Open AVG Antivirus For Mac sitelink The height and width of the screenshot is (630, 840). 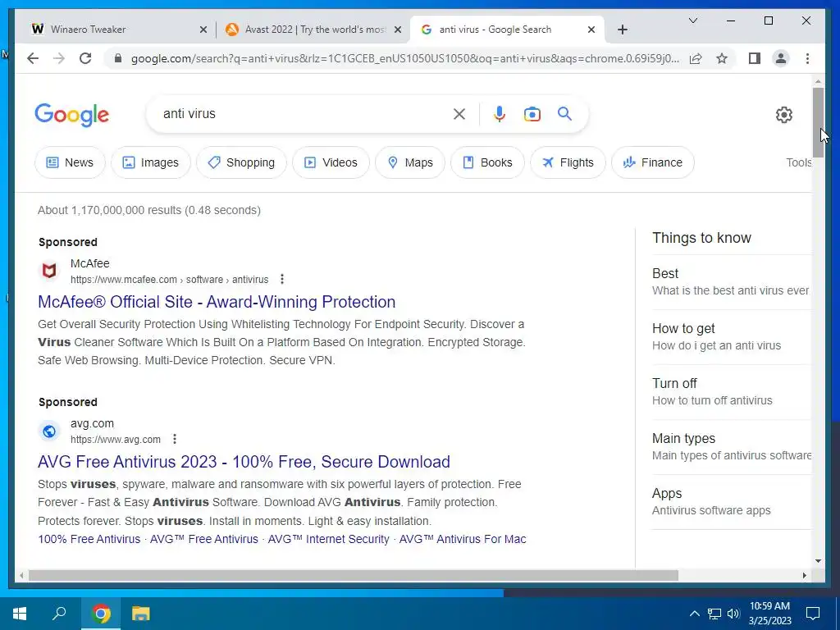(463, 539)
